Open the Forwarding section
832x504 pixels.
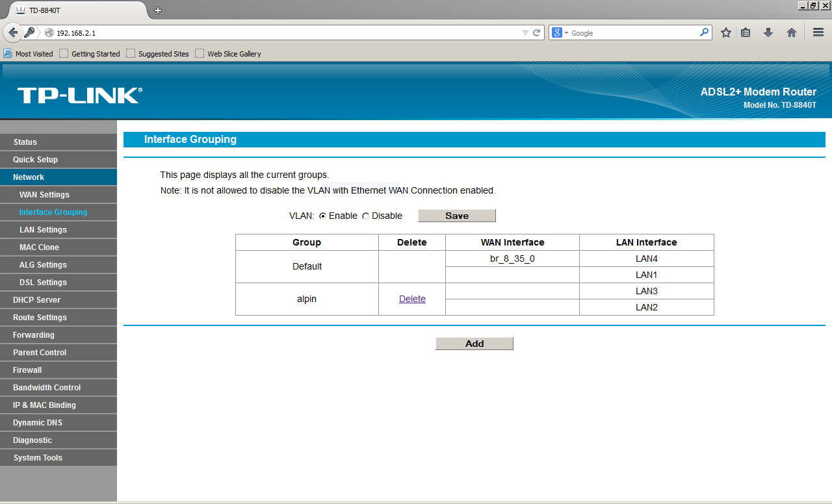point(58,335)
